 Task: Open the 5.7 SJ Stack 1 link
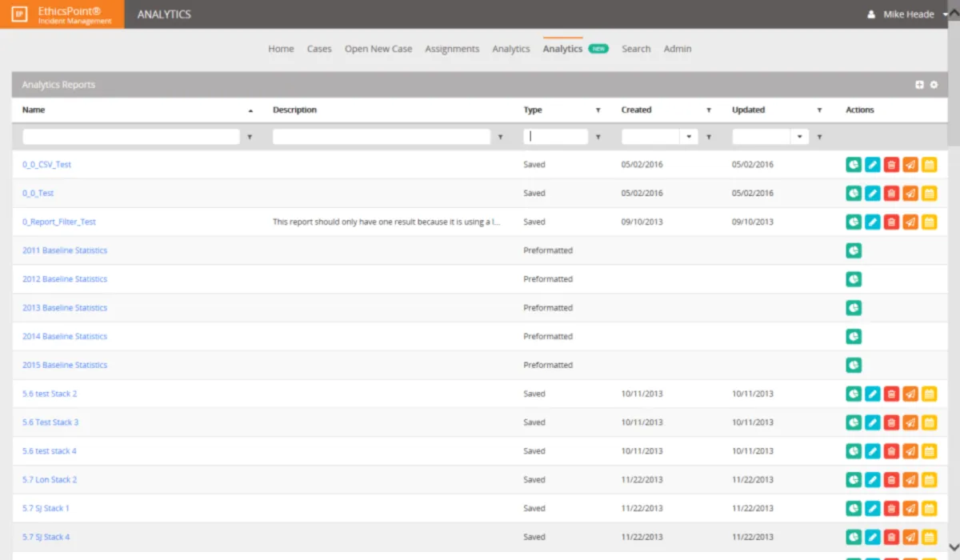coord(46,509)
